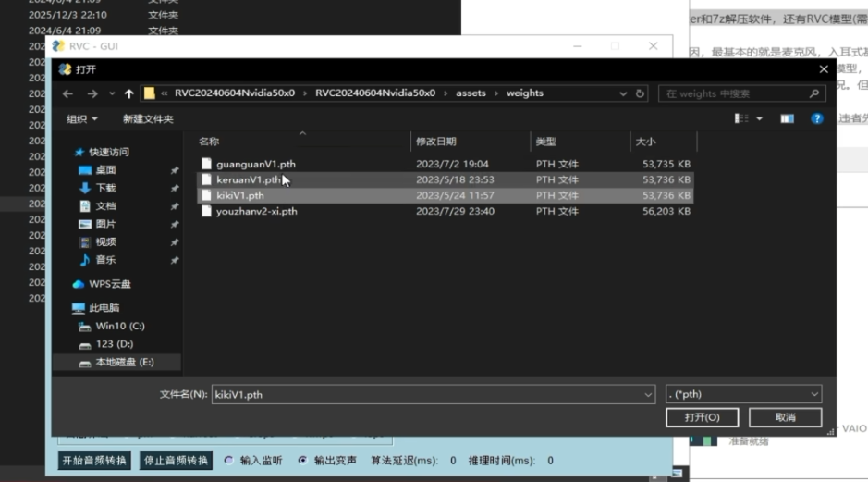
Task: Toggle the preview pane icon
Action: (x=787, y=118)
